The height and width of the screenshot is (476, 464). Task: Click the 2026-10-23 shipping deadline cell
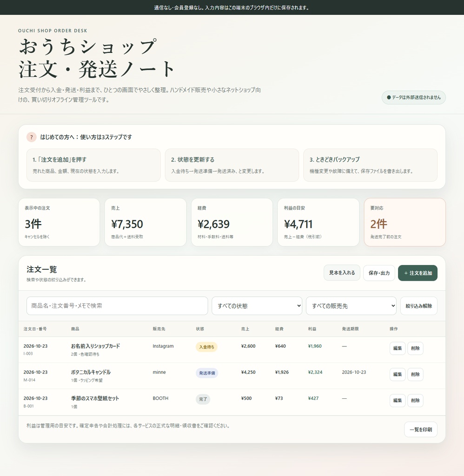point(354,372)
